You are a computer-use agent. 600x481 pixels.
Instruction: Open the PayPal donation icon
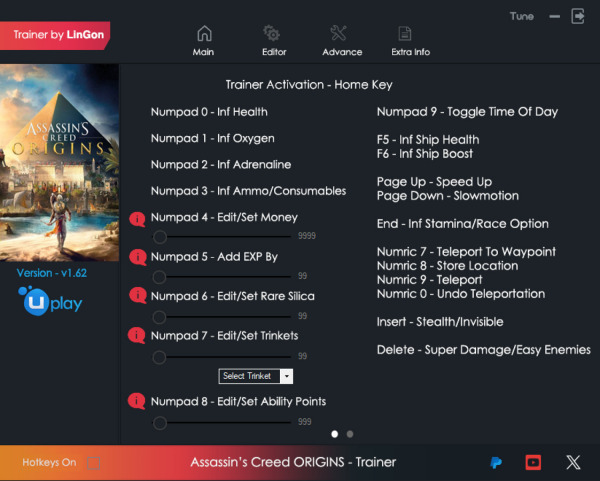click(x=496, y=463)
